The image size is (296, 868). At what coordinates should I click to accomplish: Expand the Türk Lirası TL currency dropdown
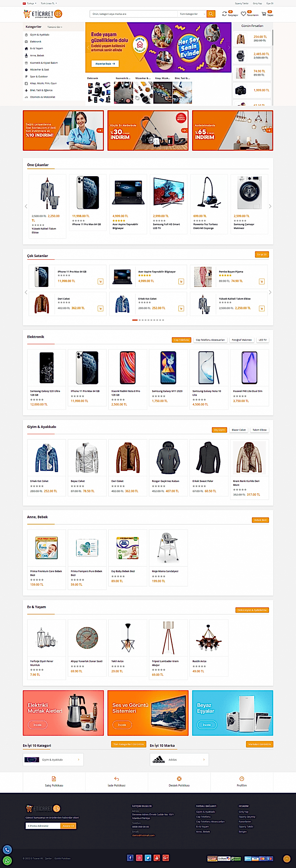coord(49,3)
